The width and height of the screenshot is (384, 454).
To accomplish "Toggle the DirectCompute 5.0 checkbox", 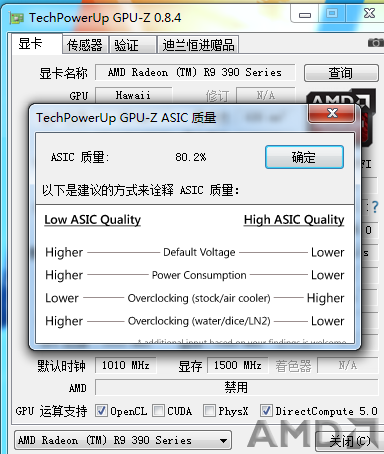I will coord(266,410).
